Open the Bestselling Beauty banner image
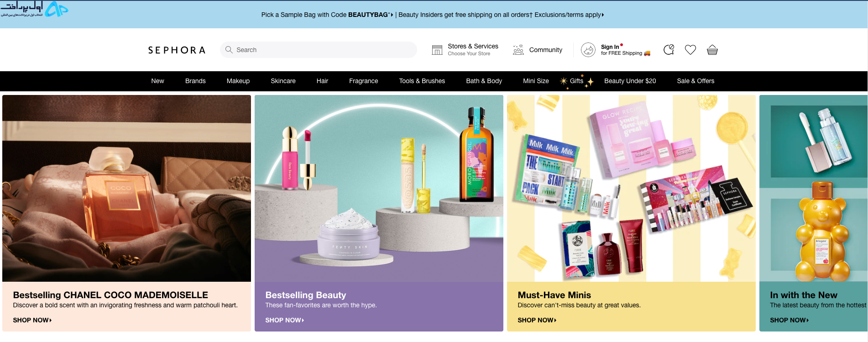868x342 pixels. (x=379, y=188)
